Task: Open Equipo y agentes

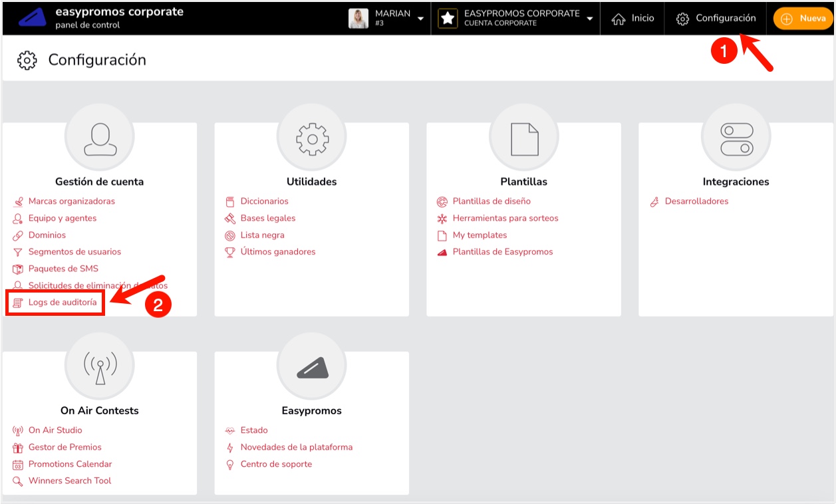Action: tap(63, 218)
